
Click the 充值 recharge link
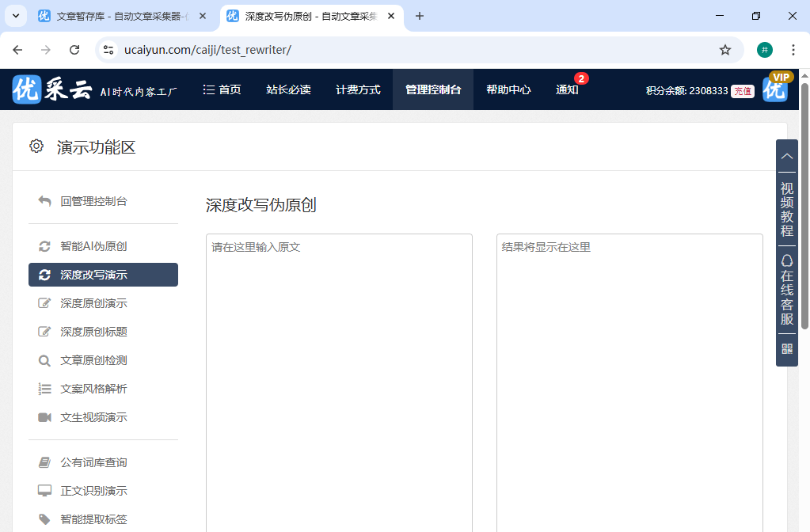pyautogui.click(x=742, y=91)
